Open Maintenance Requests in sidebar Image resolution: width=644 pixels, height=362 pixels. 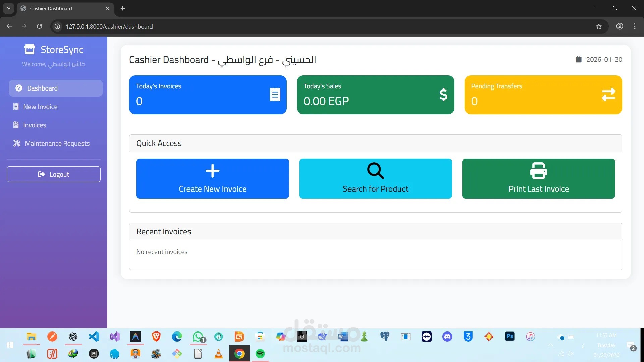57,143
